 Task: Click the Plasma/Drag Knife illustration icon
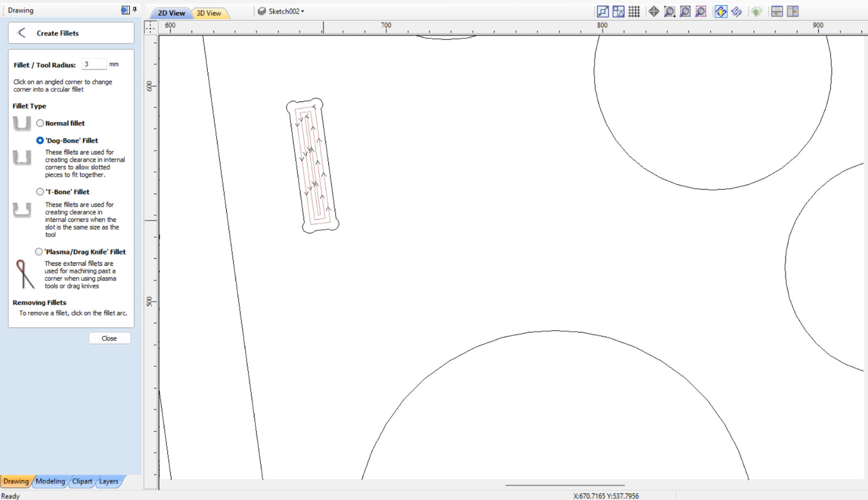pyautogui.click(x=24, y=274)
